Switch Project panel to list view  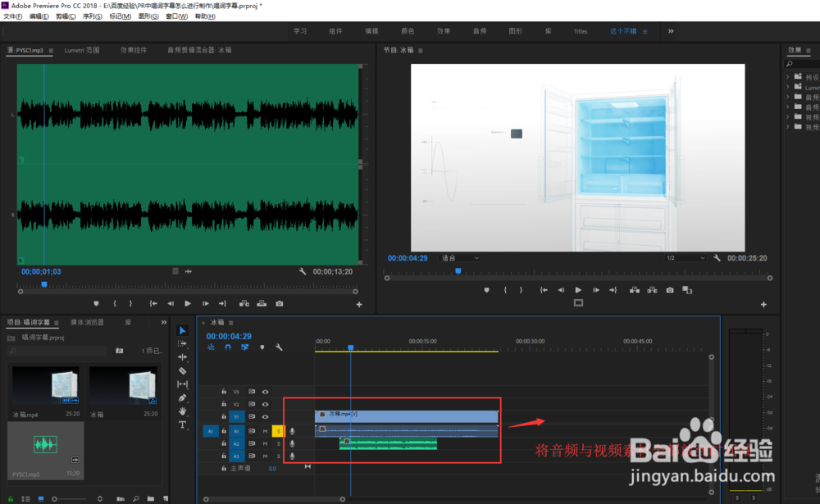tap(25, 499)
